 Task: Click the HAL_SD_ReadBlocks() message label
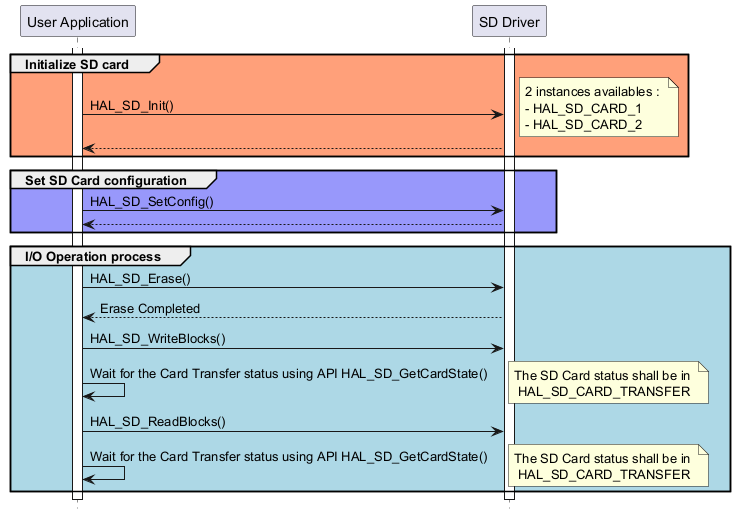pyautogui.click(x=158, y=422)
